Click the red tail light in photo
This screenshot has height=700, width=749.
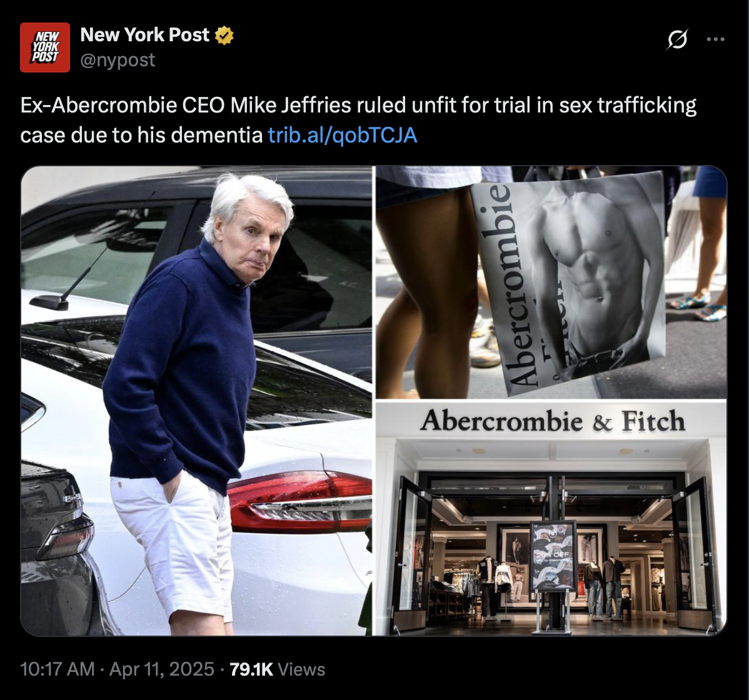299,500
